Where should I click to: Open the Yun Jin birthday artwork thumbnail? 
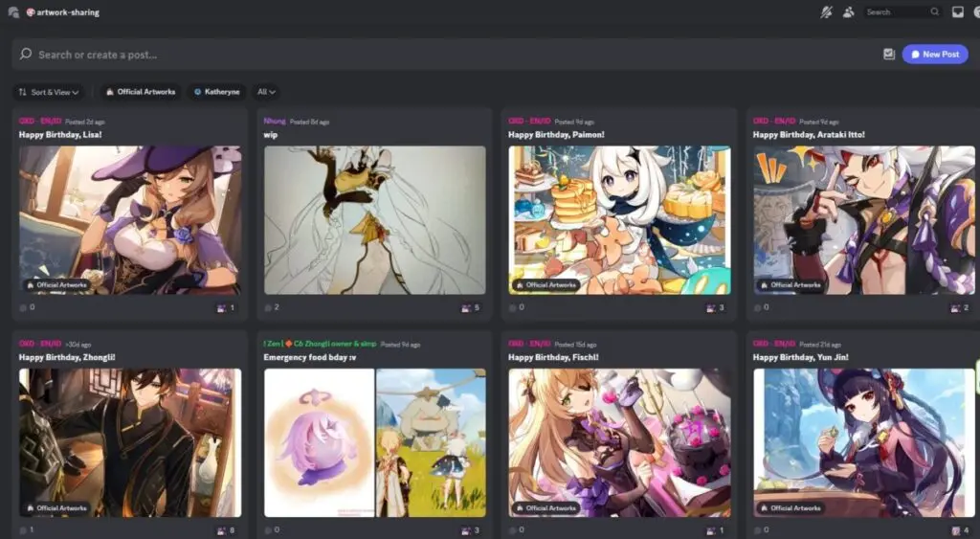(x=863, y=442)
